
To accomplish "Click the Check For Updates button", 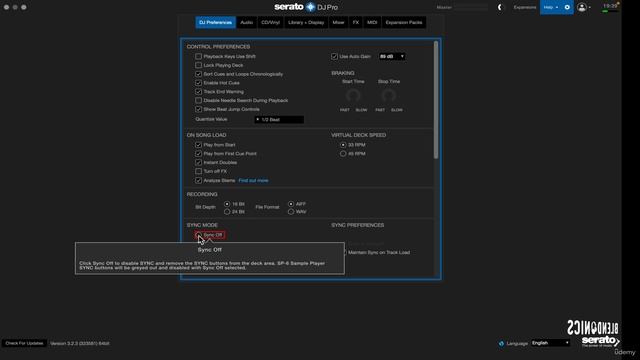I will click(24, 344).
